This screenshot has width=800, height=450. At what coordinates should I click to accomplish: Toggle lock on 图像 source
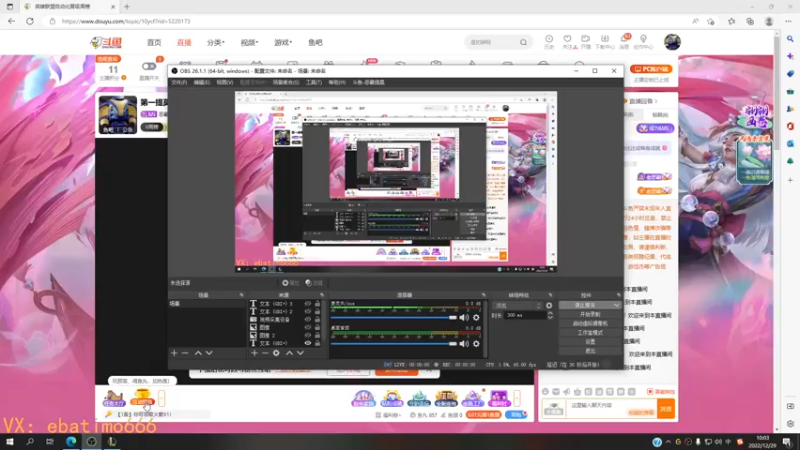coord(317,328)
